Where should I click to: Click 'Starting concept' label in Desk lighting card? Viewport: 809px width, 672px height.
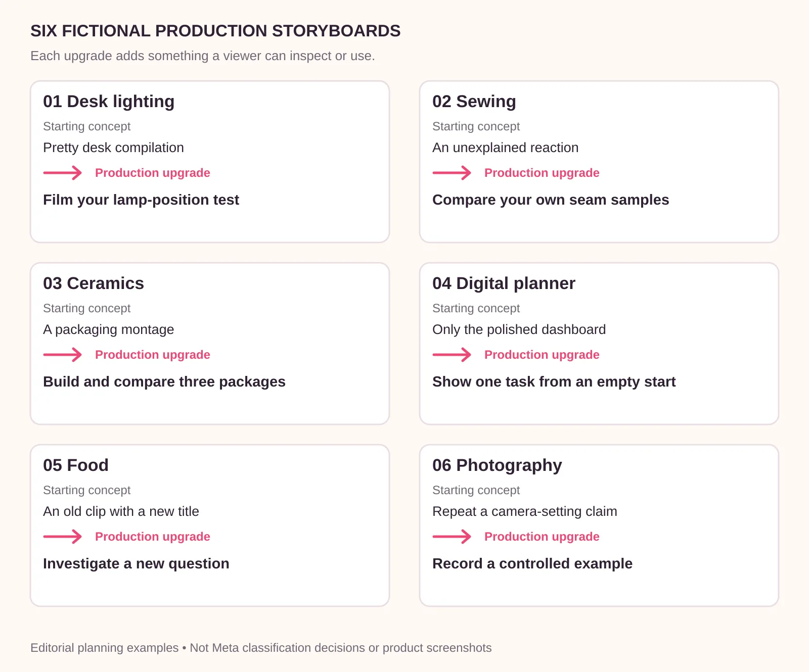click(87, 126)
